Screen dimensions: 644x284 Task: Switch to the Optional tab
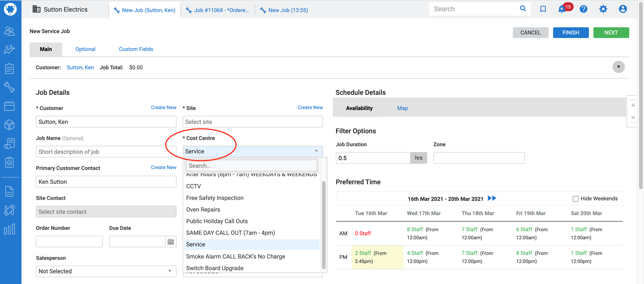pyautogui.click(x=85, y=49)
